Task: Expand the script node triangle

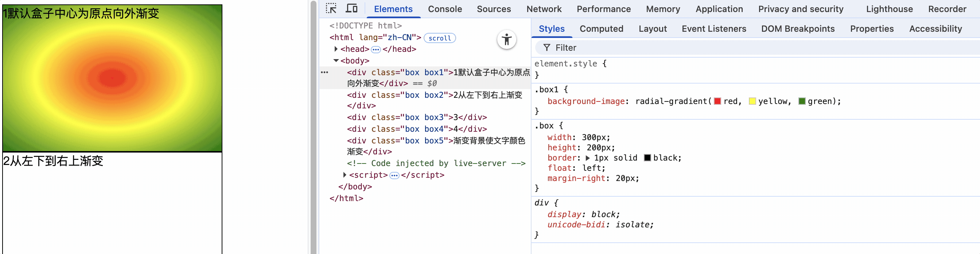Action: 345,175
